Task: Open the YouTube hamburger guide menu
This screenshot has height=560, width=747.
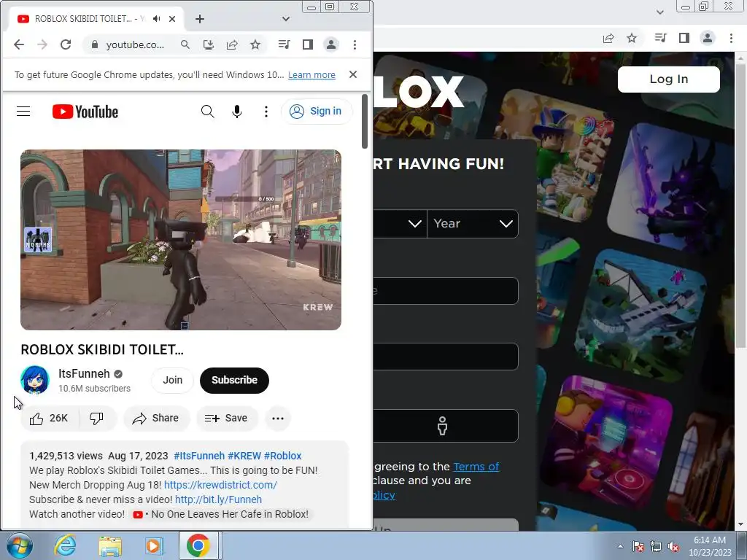Action: (x=23, y=112)
